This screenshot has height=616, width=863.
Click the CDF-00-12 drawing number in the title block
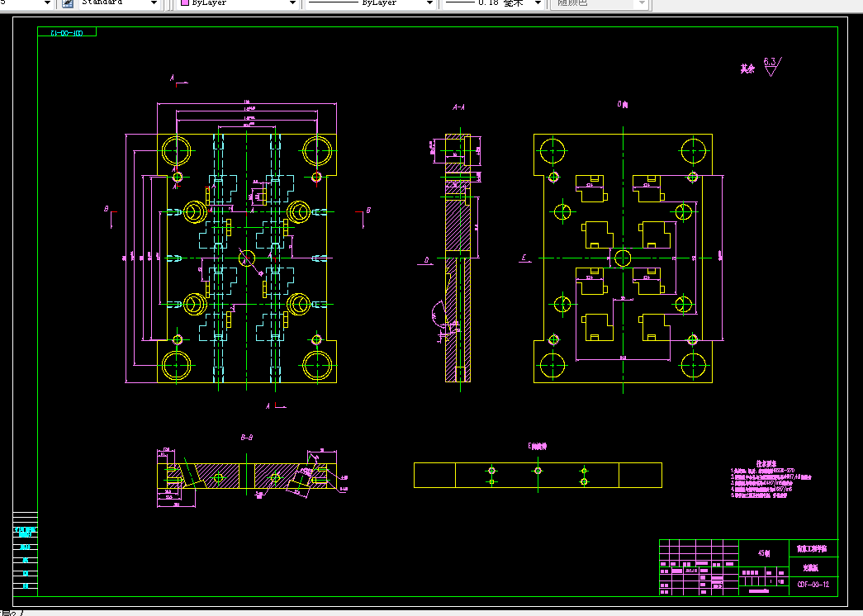pos(813,585)
